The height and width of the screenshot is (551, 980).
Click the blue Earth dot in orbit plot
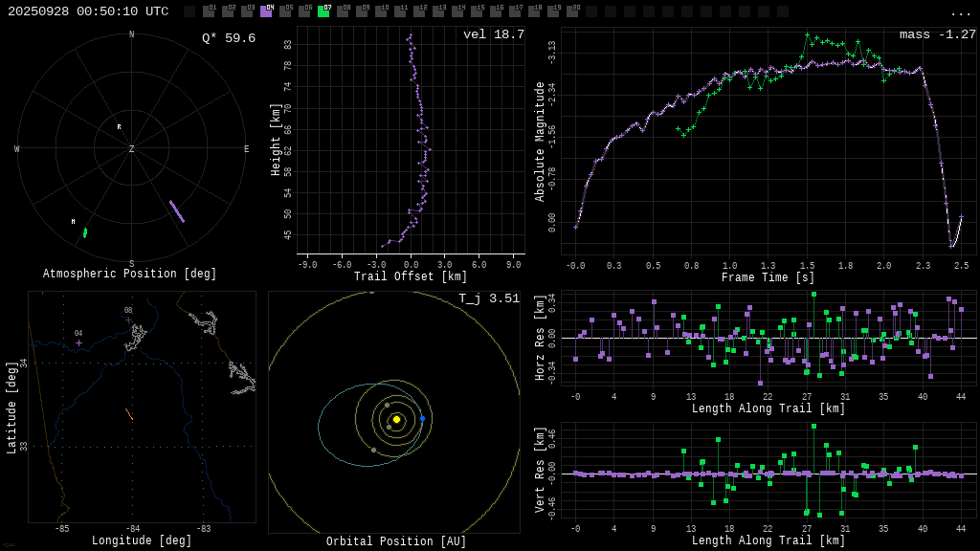422,418
